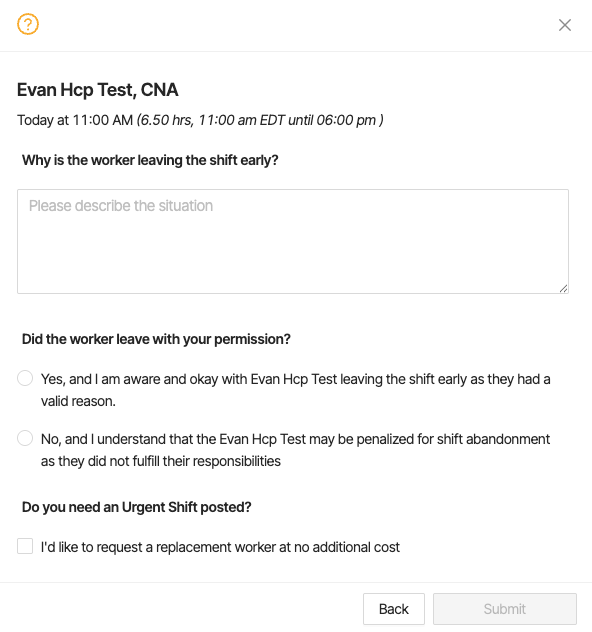Click the orange question mark icon

pyautogui.click(x=28, y=24)
